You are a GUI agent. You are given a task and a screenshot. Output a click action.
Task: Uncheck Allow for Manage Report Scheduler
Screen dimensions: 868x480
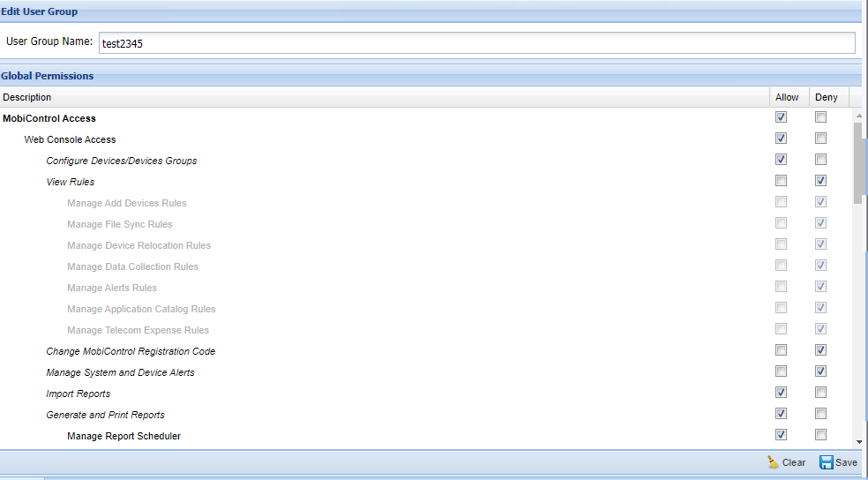[x=781, y=435]
